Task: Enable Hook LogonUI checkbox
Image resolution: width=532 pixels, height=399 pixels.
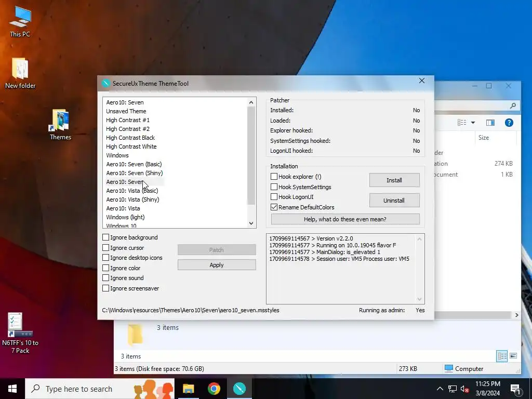Action: point(274,197)
